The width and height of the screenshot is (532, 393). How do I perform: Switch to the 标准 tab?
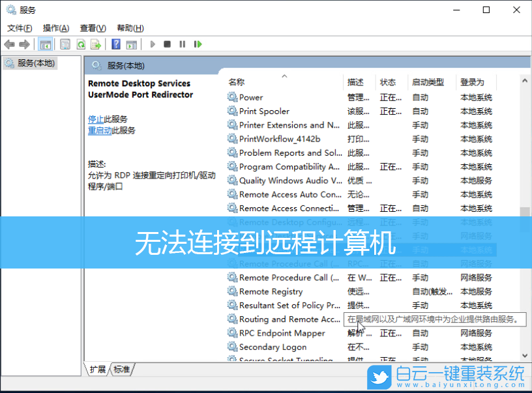(x=121, y=369)
